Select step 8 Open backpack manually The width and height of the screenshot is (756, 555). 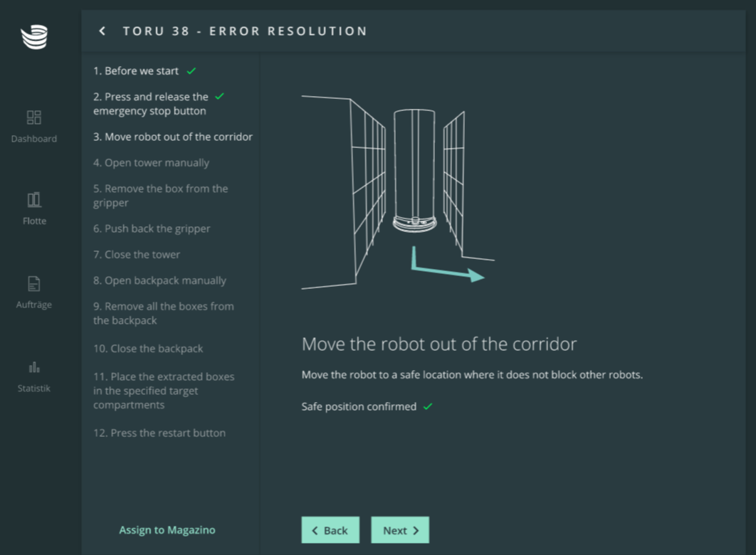tap(159, 280)
